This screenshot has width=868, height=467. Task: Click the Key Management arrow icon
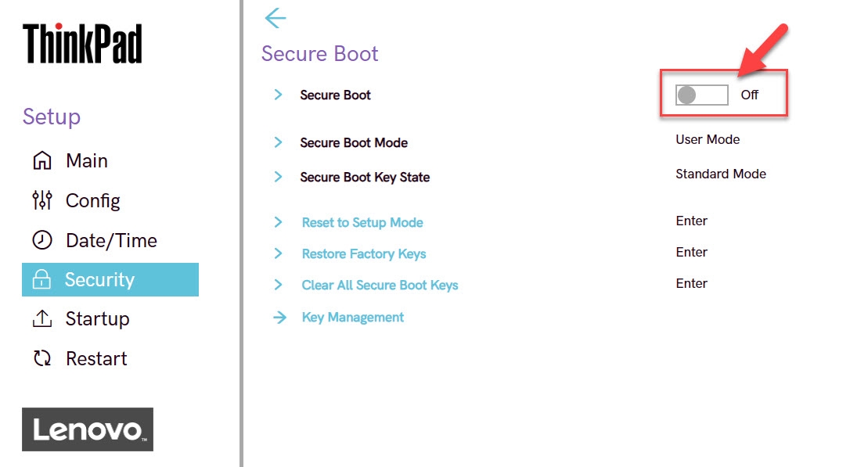(279, 318)
